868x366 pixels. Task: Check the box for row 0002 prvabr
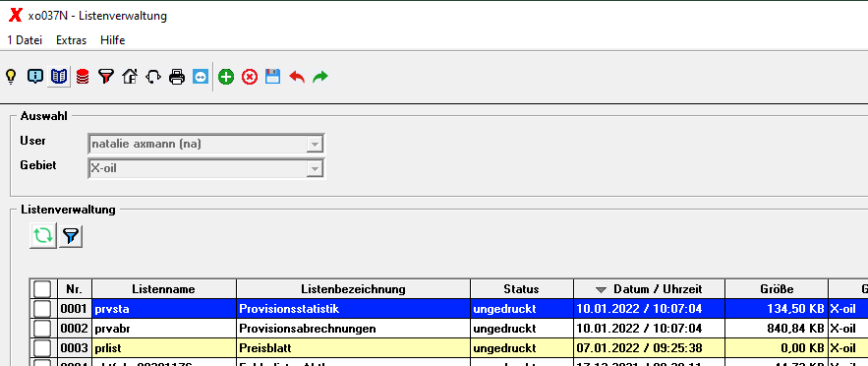42,329
